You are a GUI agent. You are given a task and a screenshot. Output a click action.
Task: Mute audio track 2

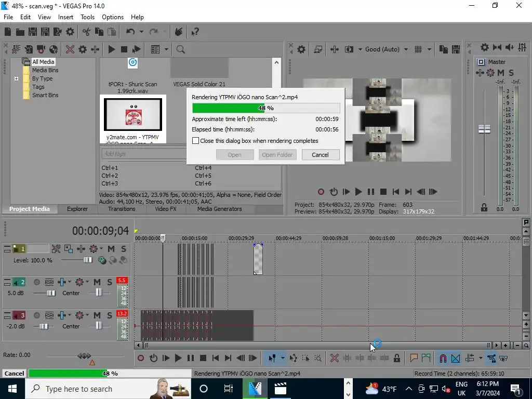click(97, 282)
